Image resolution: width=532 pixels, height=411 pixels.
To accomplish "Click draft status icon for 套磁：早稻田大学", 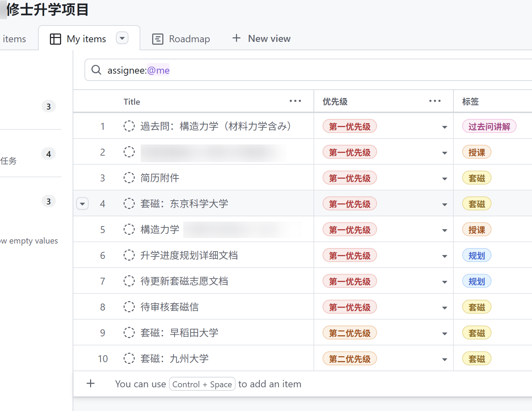I will 129,332.
